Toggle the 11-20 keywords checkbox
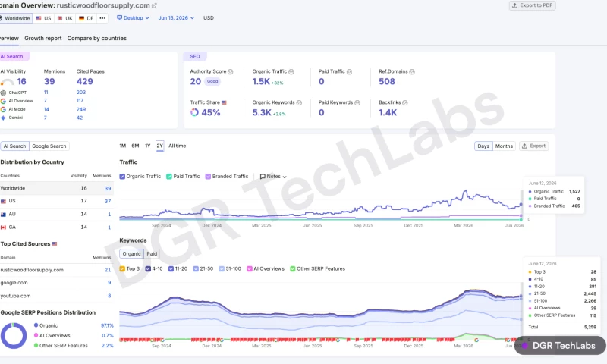The width and height of the screenshot is (607, 364). point(171,269)
